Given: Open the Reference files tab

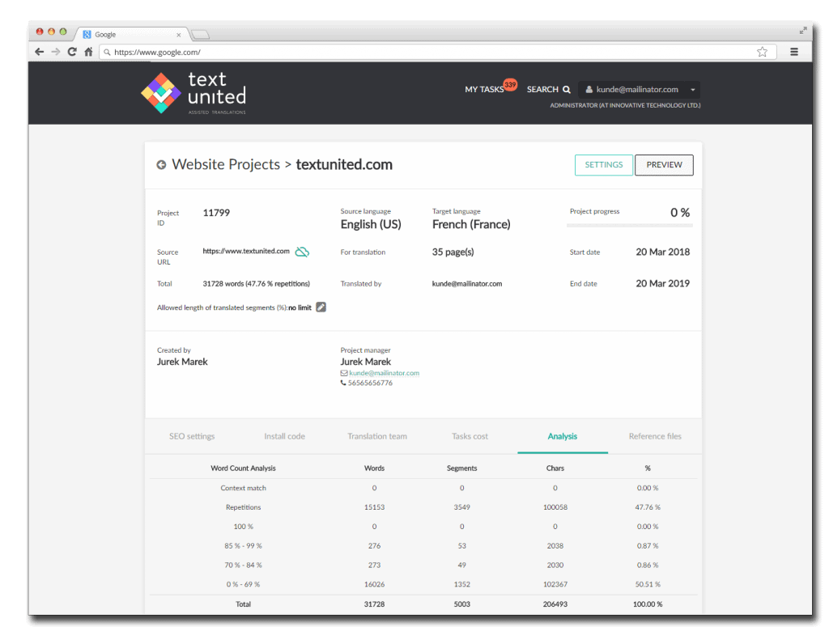Looking at the screenshot, I should (655, 436).
